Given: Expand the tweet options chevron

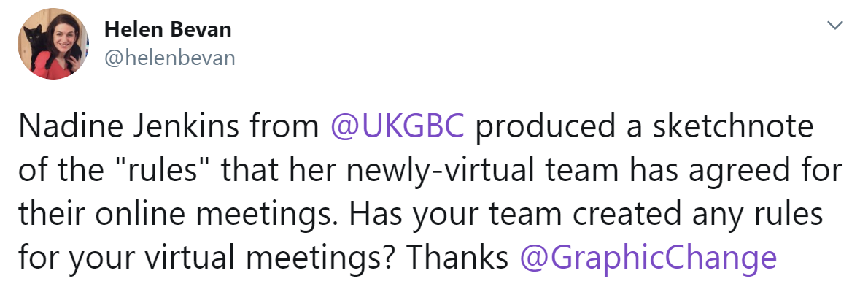Looking at the screenshot, I should click(x=834, y=26).
